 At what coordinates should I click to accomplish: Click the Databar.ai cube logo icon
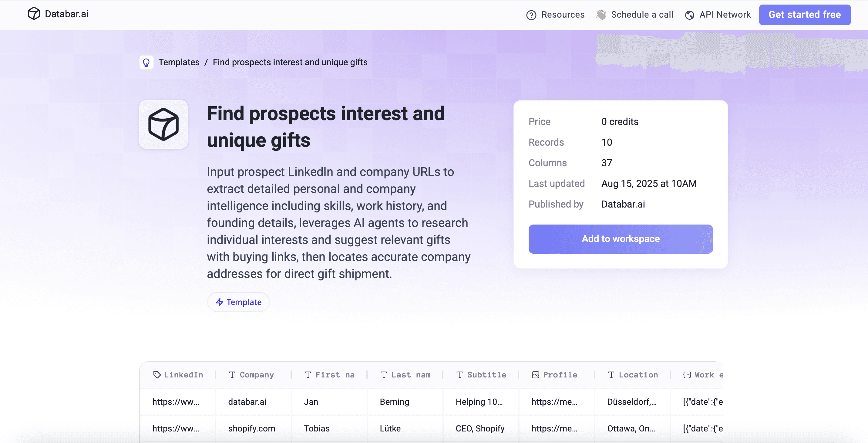[34, 14]
